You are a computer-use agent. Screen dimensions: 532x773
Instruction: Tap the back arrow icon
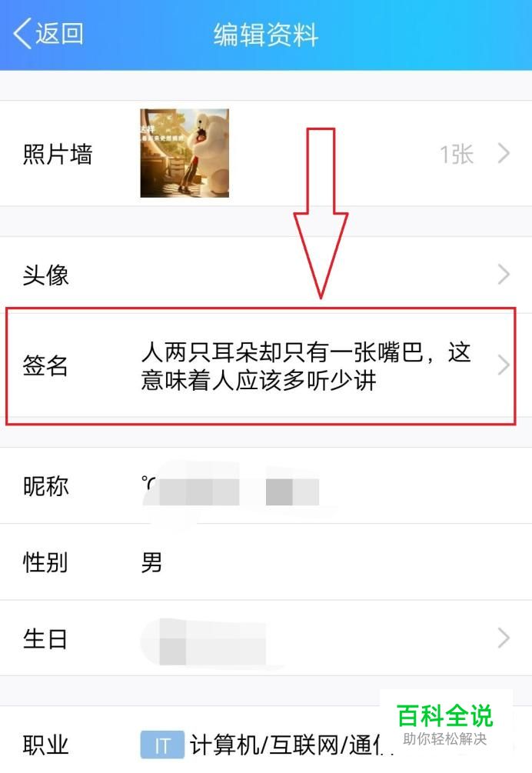coord(22,34)
